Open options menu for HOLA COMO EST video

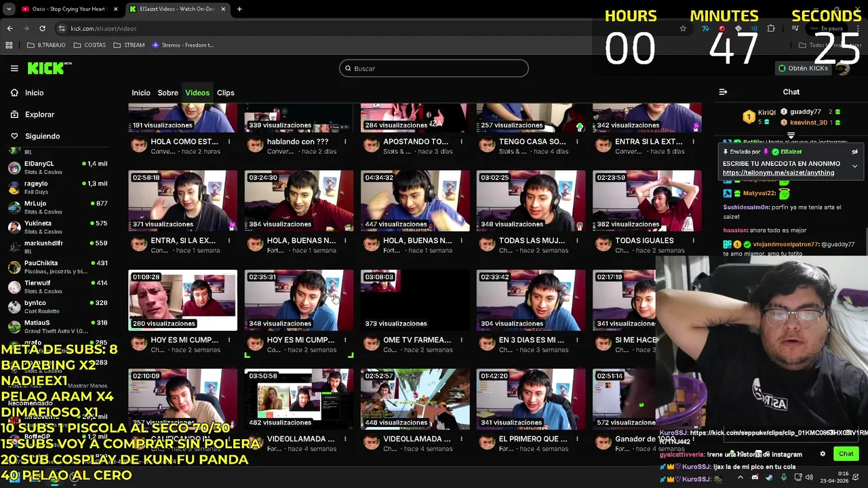229,142
